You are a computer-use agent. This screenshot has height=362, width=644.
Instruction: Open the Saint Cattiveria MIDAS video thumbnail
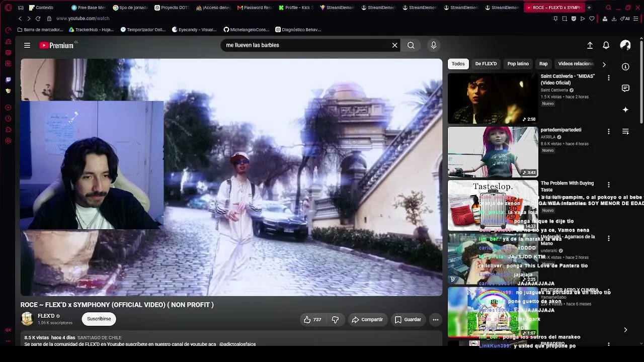[x=493, y=99]
